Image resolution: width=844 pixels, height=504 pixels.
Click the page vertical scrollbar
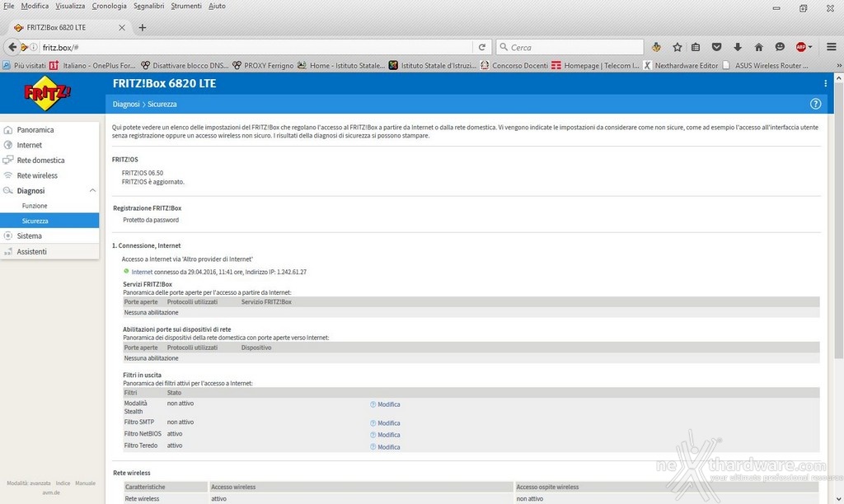pos(838,221)
